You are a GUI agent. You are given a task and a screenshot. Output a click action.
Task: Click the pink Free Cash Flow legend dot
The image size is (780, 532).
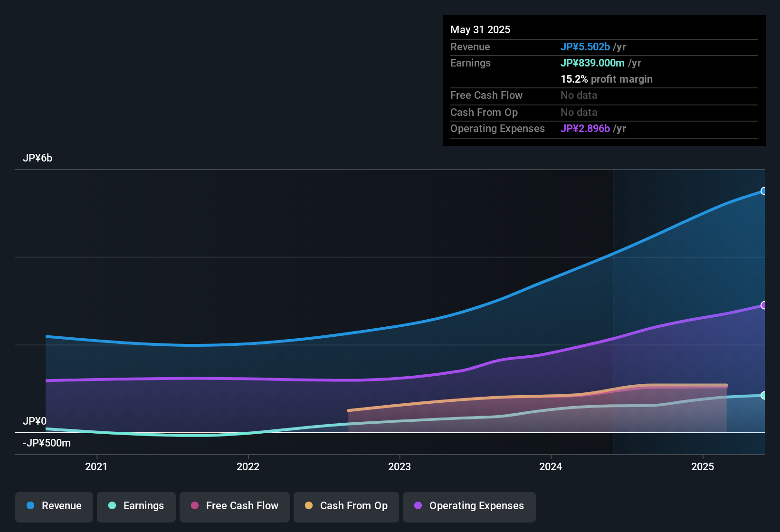click(195, 505)
